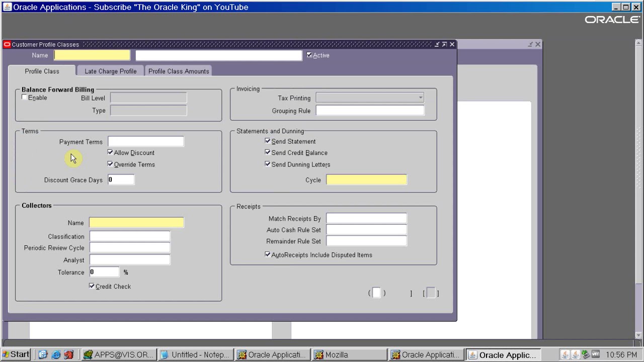
Task: Toggle Allow Discount checkbox
Action: coord(110,152)
